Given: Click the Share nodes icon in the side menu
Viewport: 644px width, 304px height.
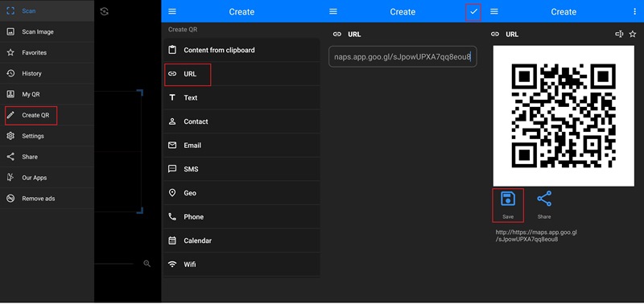Looking at the screenshot, I should click(10, 157).
